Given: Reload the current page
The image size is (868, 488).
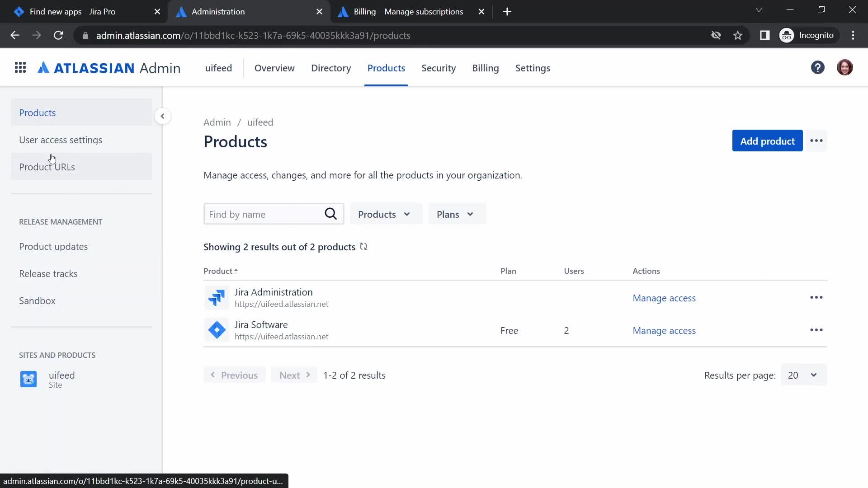Looking at the screenshot, I should tap(58, 35).
